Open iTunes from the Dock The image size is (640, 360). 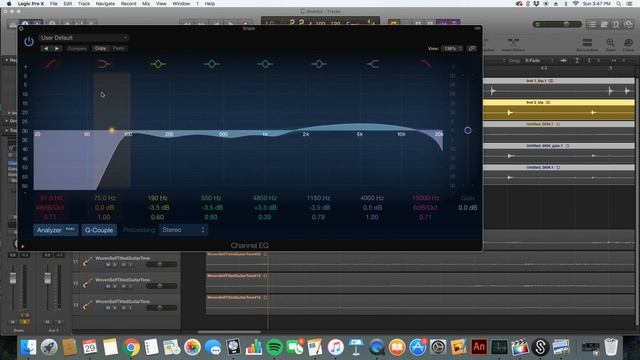336,347
